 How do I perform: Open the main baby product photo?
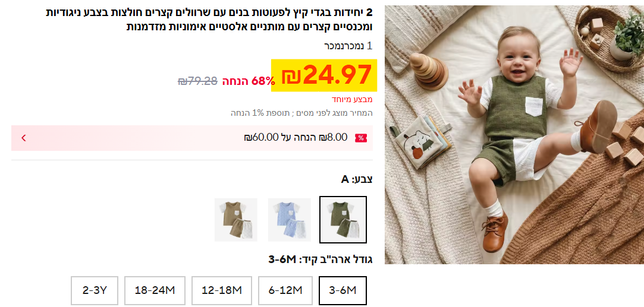514,134
